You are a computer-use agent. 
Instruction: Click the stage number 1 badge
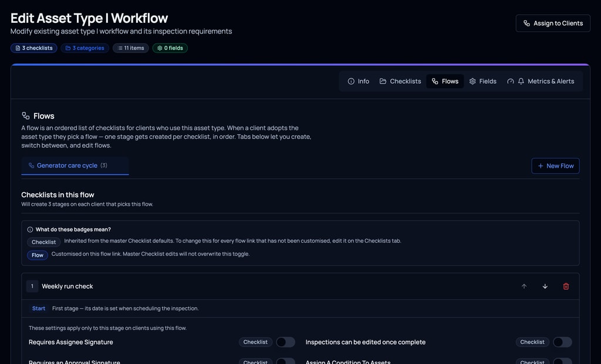coord(32,286)
